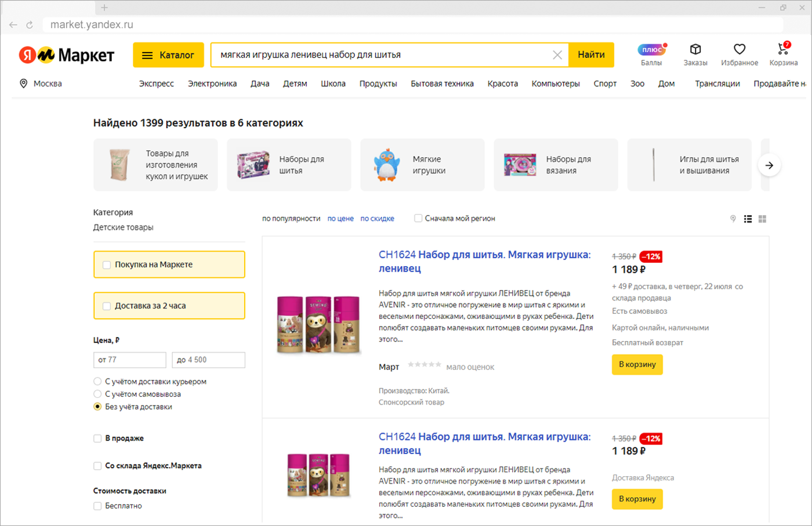This screenshot has height=526, width=812.
Task: Select Наборы для шитья category card
Action: (x=289, y=165)
